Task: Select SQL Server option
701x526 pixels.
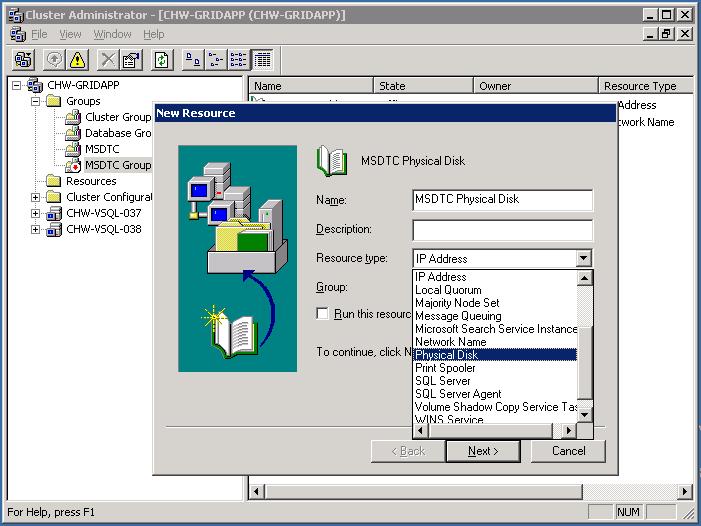Action: pos(495,381)
